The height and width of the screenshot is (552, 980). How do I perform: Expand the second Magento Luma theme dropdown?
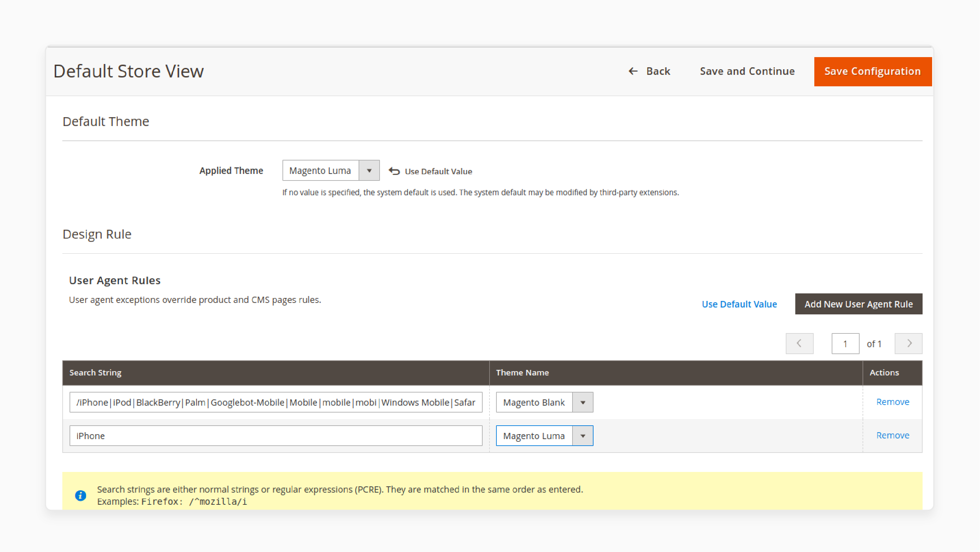pos(583,435)
